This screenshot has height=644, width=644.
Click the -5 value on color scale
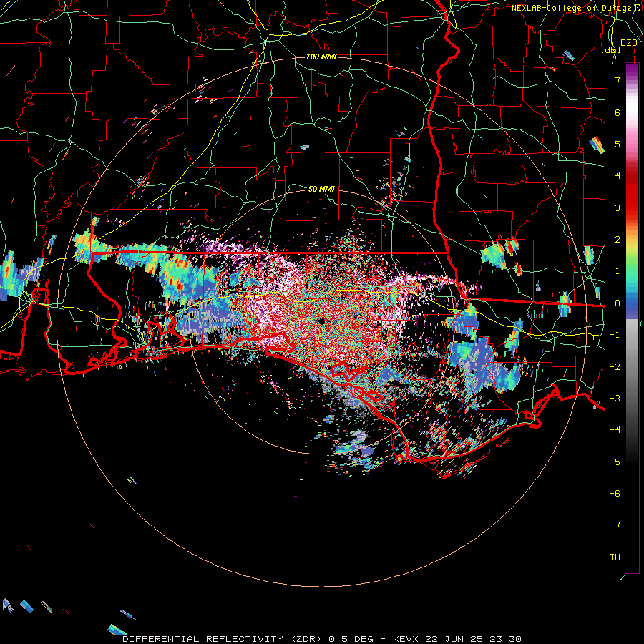(615, 462)
